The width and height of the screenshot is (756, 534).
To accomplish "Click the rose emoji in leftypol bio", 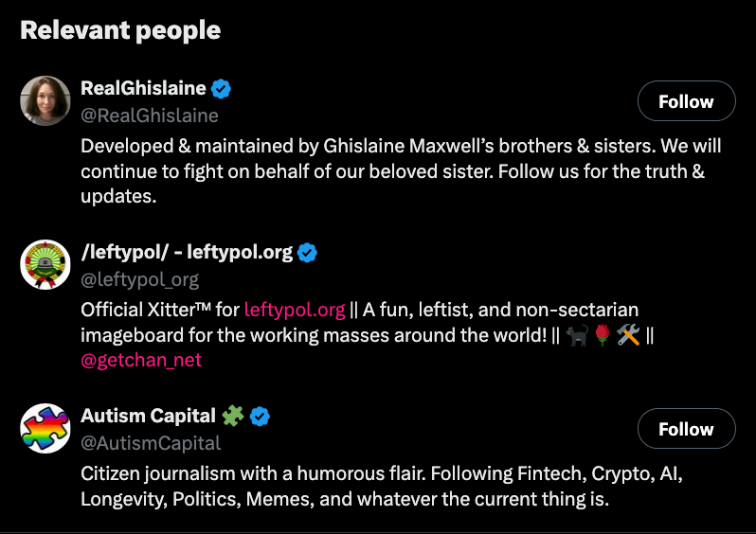I will pos(601,335).
